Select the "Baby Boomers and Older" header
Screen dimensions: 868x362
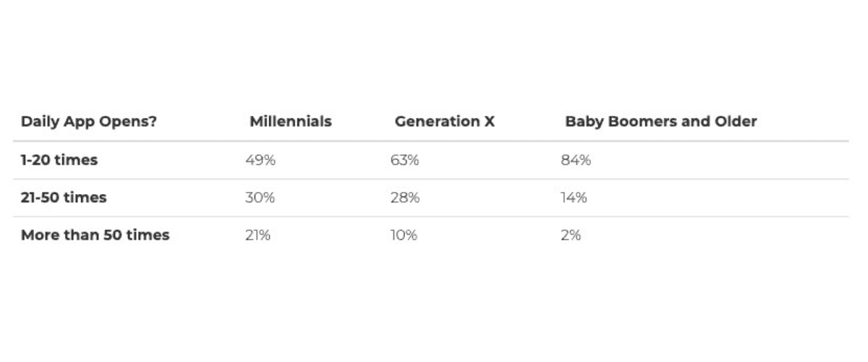(x=660, y=122)
